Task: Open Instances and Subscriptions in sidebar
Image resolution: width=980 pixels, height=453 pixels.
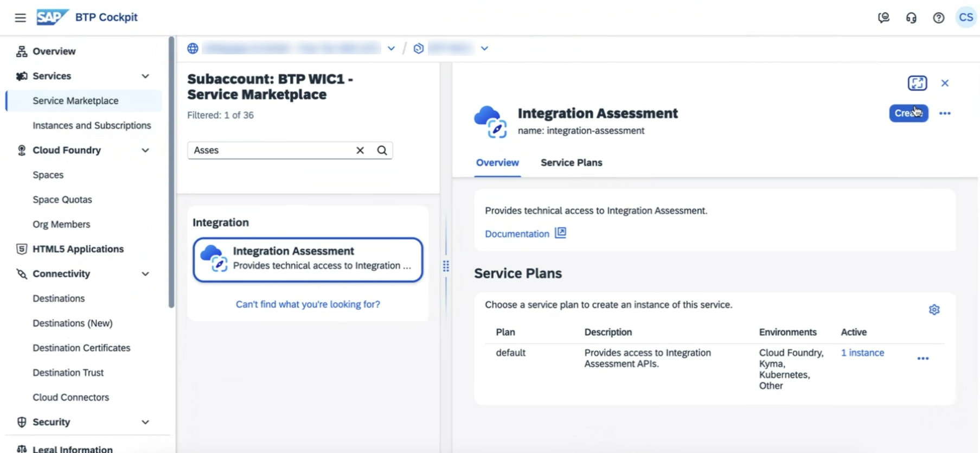Action: [x=92, y=125]
